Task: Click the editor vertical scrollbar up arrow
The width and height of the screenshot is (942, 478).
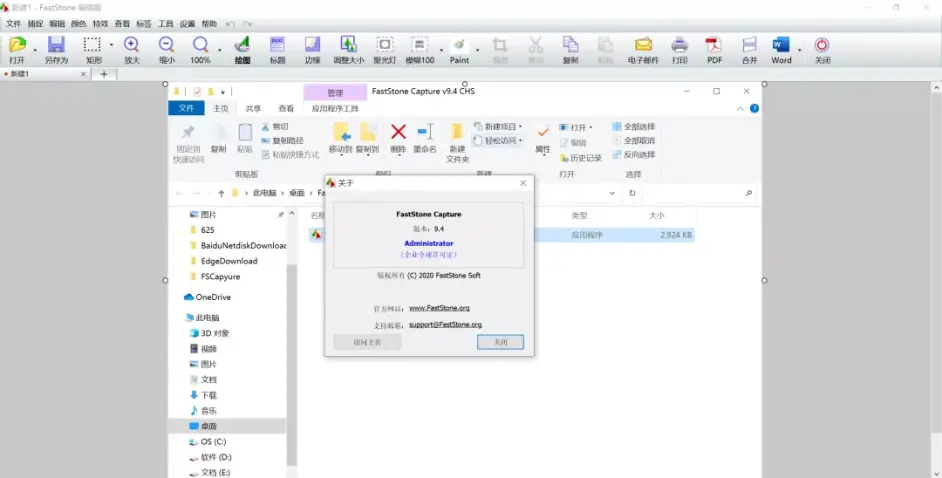Action: coord(936,88)
